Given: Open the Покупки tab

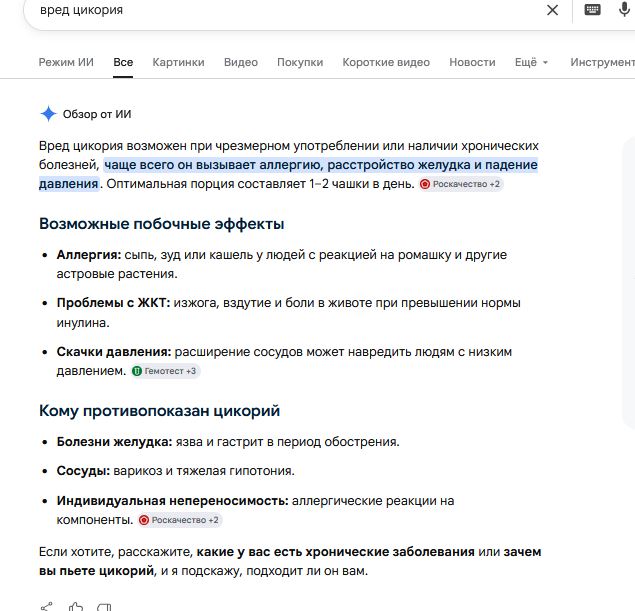Looking at the screenshot, I should (300, 62).
